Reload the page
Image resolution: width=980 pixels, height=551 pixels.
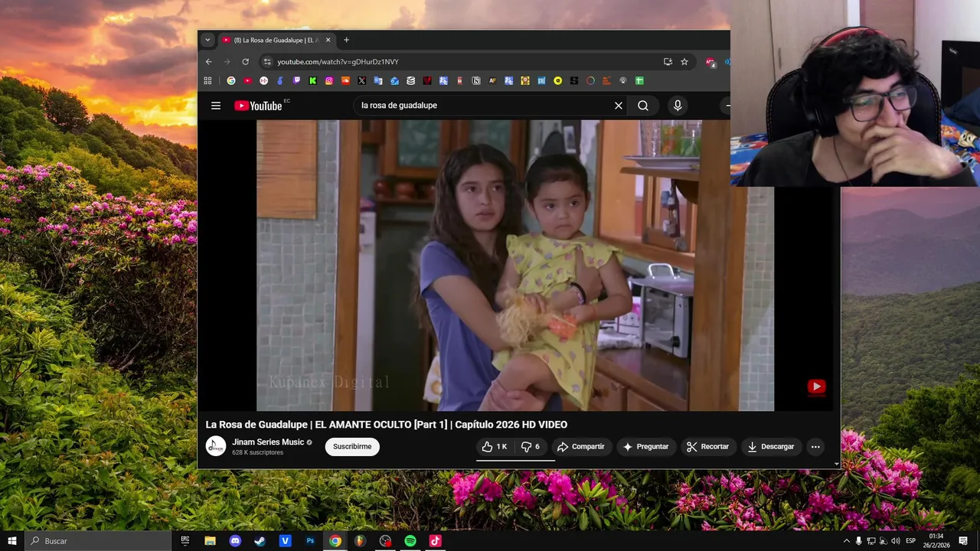245,62
